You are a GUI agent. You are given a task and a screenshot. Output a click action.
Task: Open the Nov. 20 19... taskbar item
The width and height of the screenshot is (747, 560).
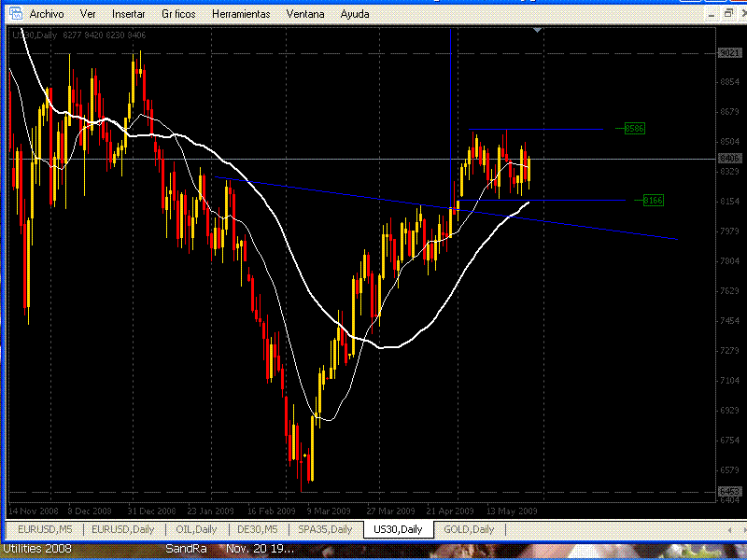(261, 549)
